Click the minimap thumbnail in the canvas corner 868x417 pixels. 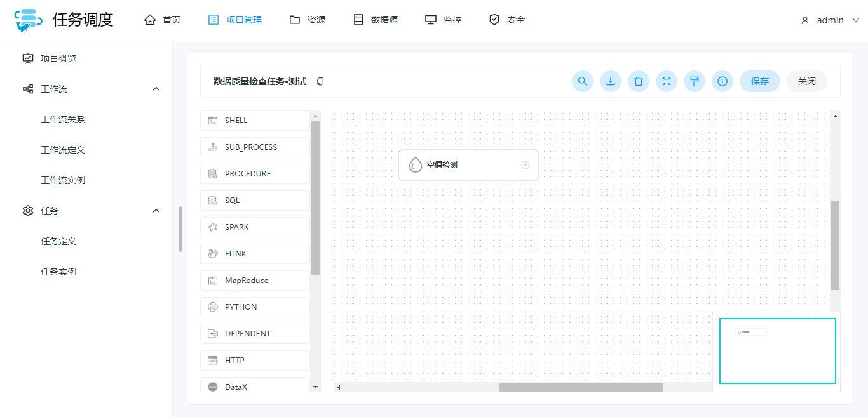tap(777, 350)
